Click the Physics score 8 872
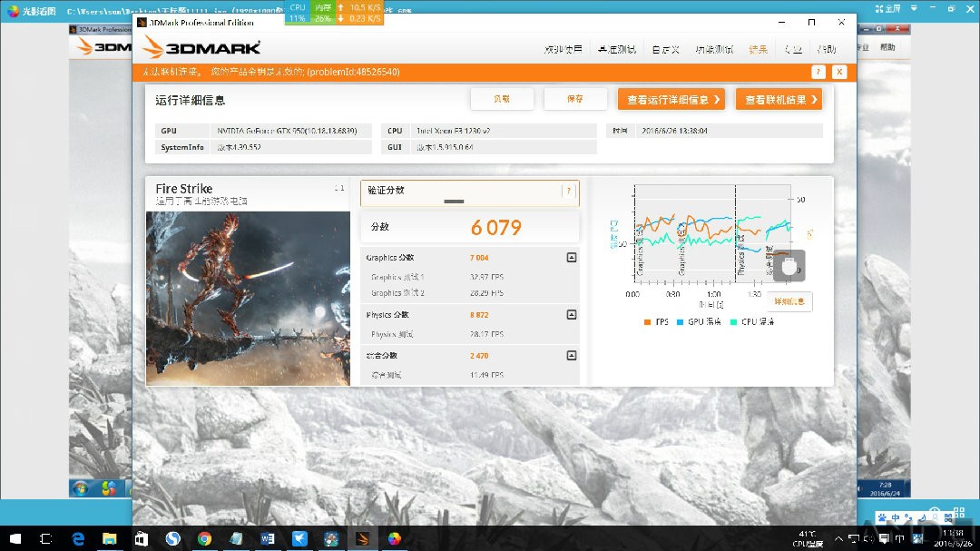Image resolution: width=980 pixels, height=551 pixels. tap(479, 315)
